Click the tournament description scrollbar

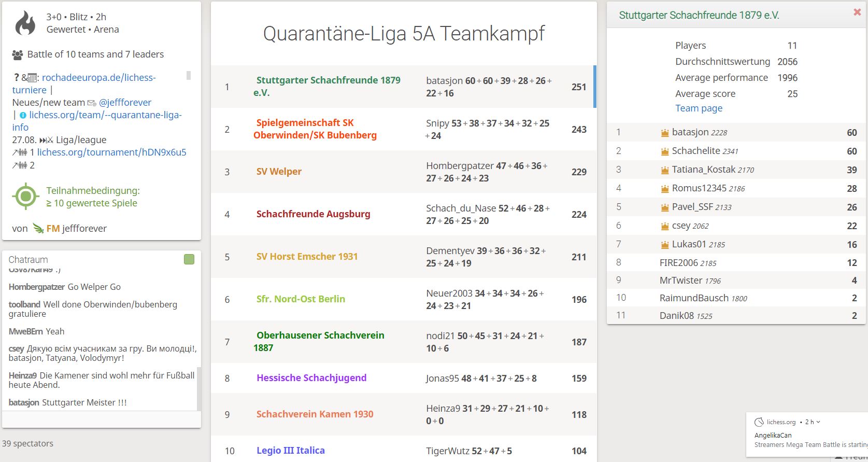pyautogui.click(x=189, y=76)
